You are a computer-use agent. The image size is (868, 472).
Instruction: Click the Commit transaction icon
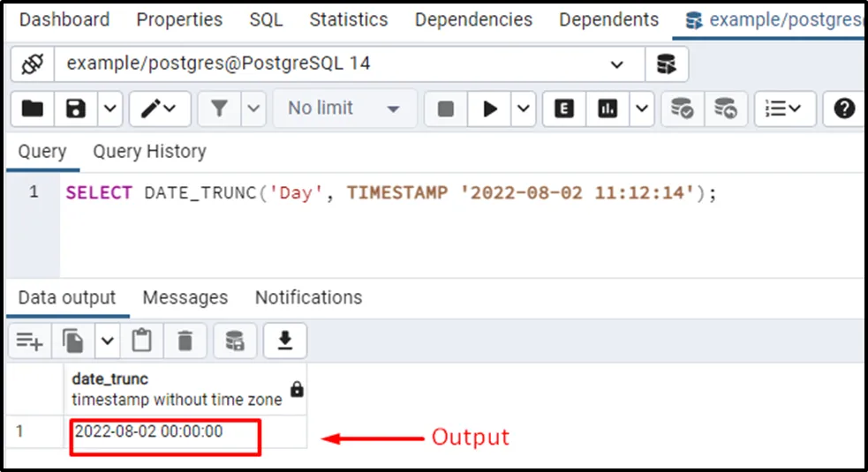pos(682,109)
